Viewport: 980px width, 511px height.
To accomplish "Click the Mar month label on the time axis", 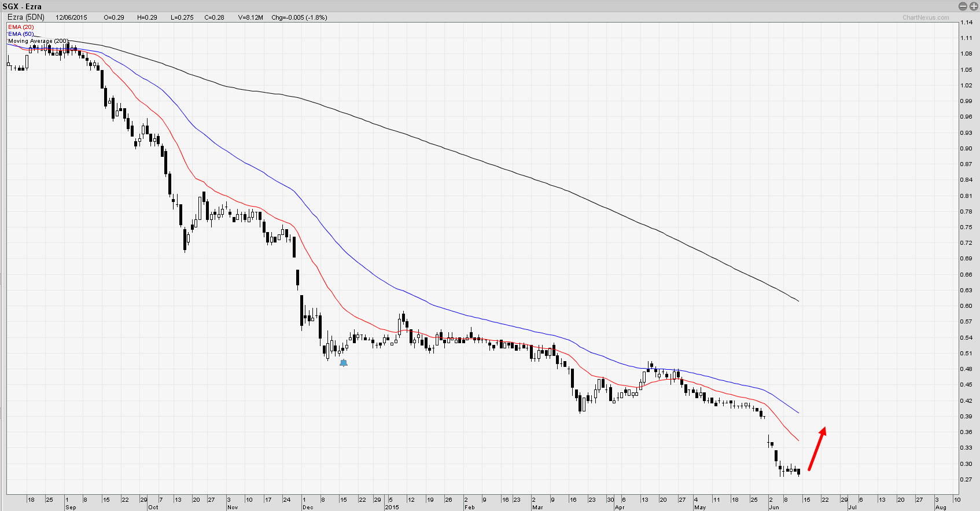I will [x=537, y=508].
